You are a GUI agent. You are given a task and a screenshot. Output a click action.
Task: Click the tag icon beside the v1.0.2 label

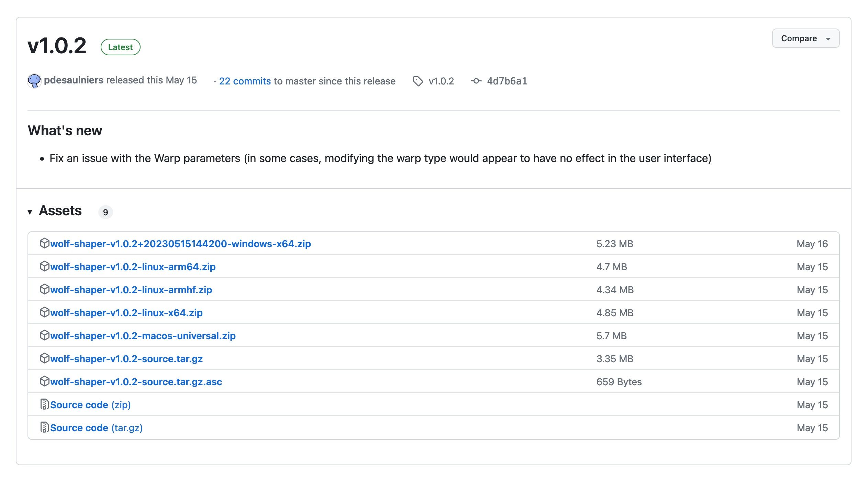pos(419,81)
